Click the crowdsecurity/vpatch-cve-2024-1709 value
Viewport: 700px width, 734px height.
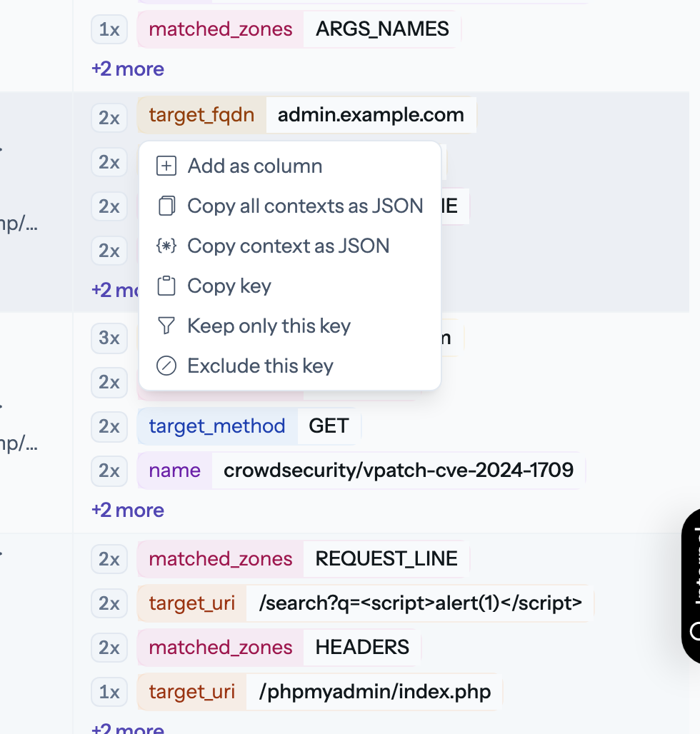pyautogui.click(x=399, y=470)
